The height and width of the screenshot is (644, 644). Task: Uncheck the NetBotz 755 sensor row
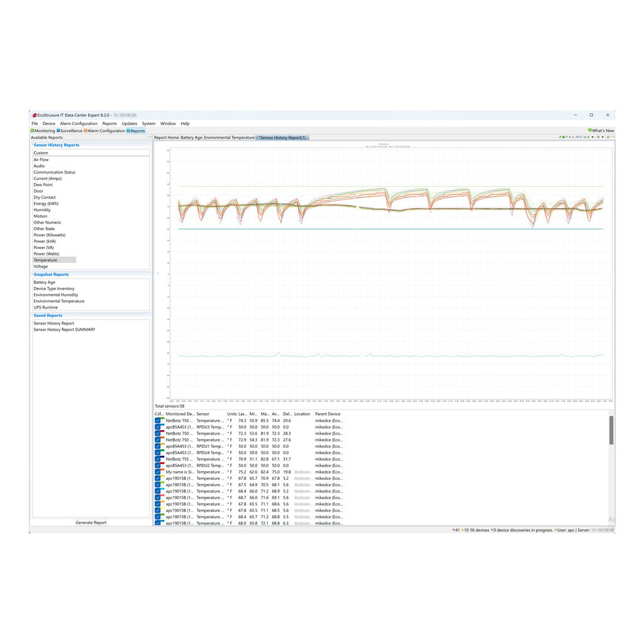[x=158, y=459]
